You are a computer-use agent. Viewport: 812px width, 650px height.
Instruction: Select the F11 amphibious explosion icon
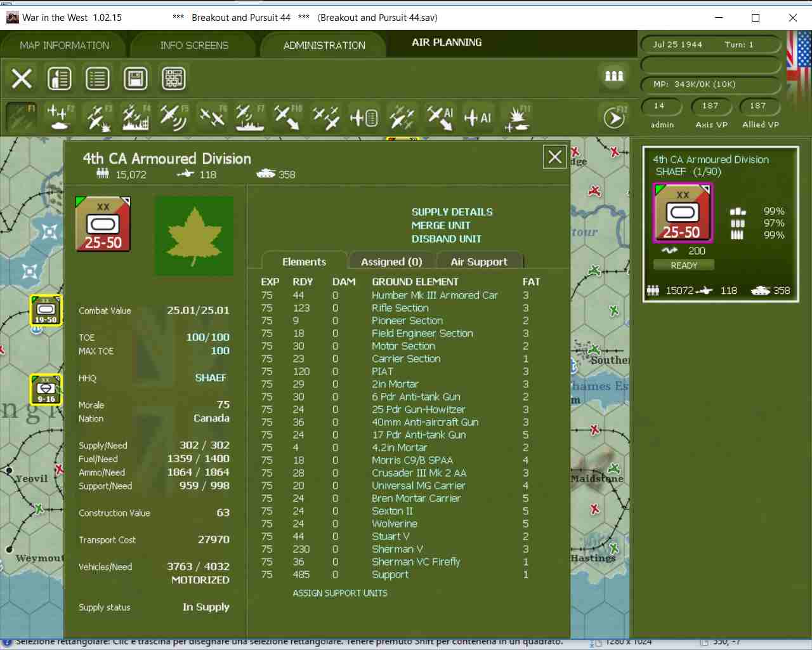[516, 117]
